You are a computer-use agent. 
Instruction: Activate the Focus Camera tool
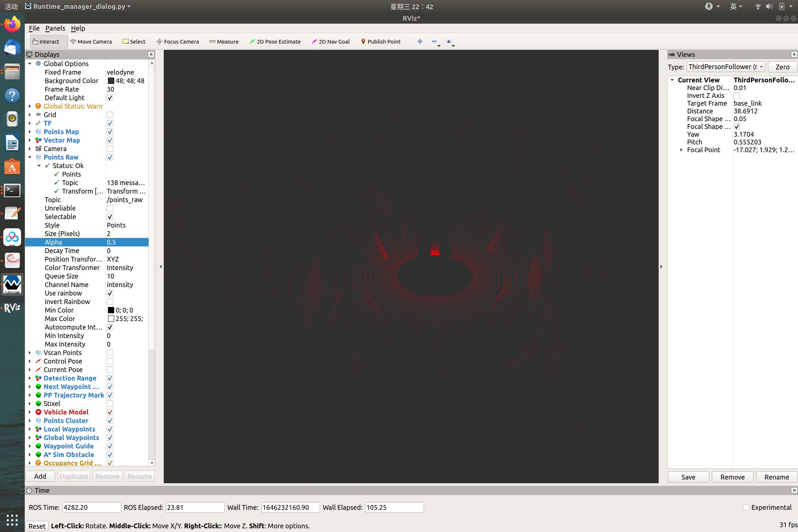(177, 41)
